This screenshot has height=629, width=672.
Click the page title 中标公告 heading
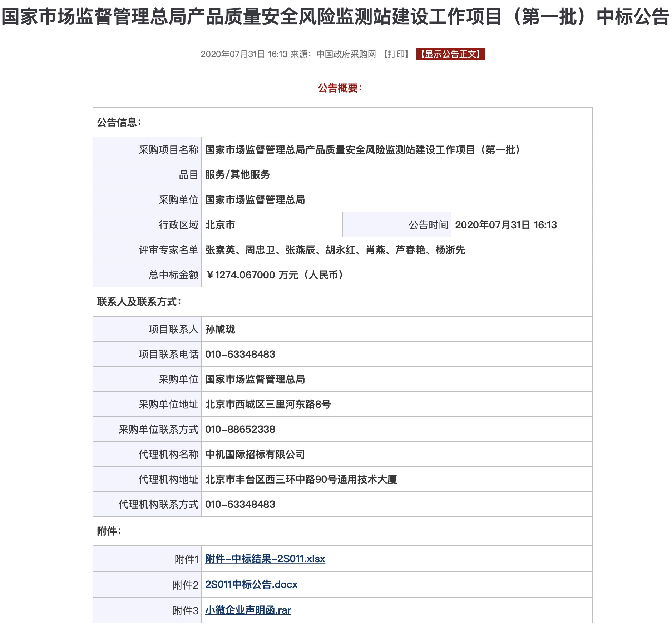tap(335, 17)
